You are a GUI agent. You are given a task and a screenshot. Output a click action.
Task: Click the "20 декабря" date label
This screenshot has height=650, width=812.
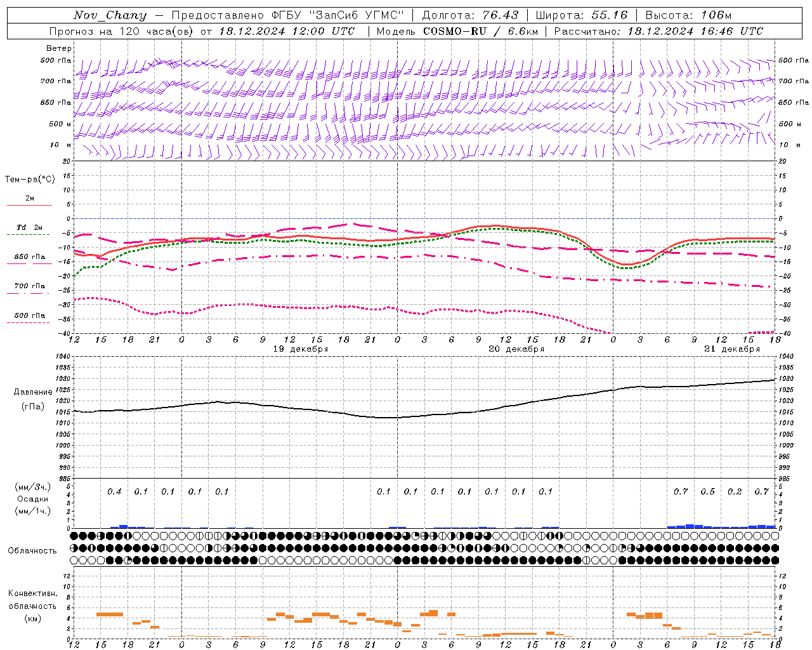516,349
